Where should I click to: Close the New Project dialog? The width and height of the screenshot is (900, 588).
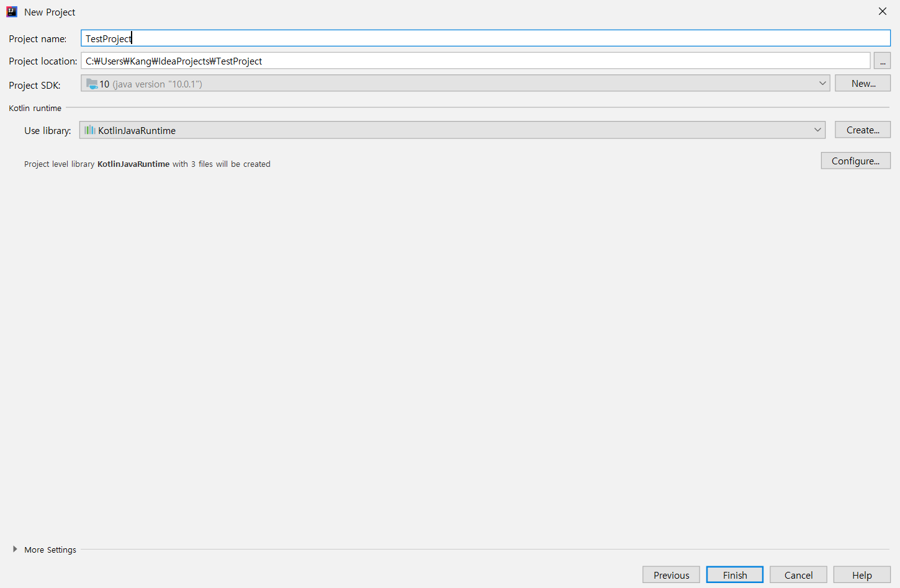[882, 11]
